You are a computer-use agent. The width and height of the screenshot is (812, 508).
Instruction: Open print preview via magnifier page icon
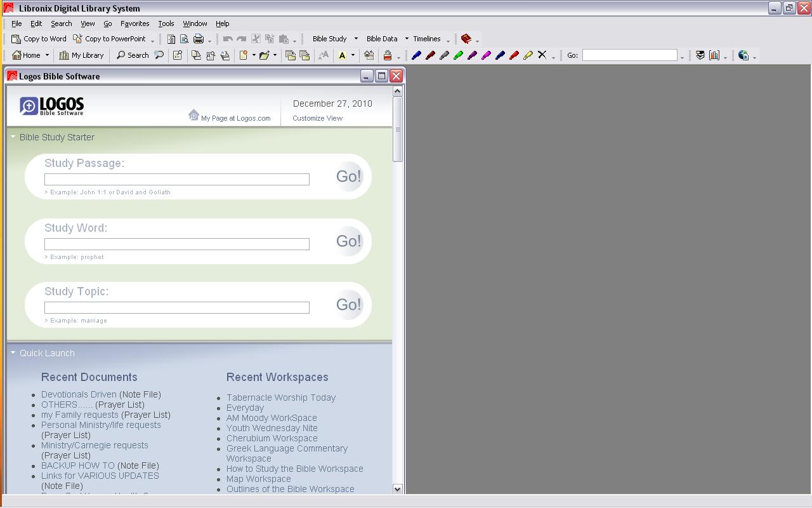[184, 39]
